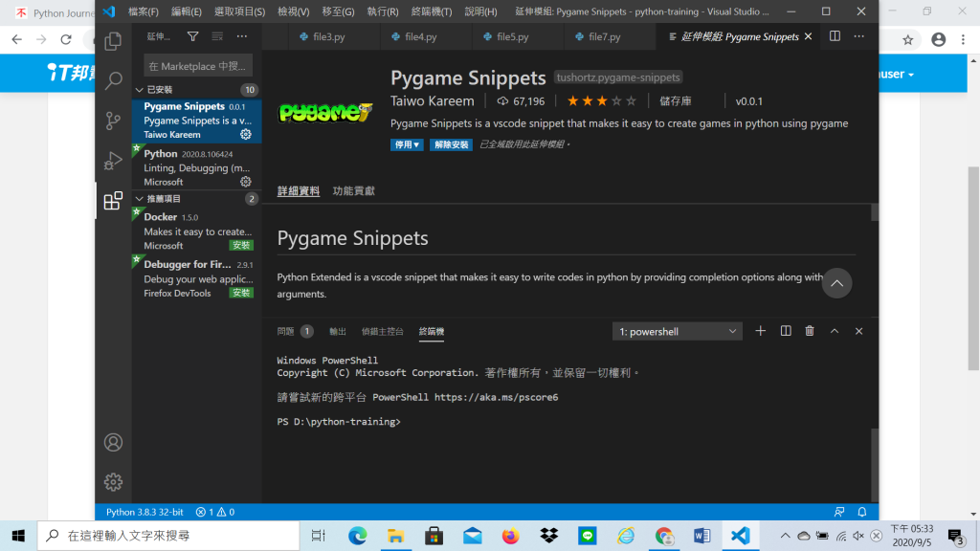Select Python 3.8.3 32-bit interpreter
Image resolution: width=980 pixels, height=551 pixels.
click(145, 512)
